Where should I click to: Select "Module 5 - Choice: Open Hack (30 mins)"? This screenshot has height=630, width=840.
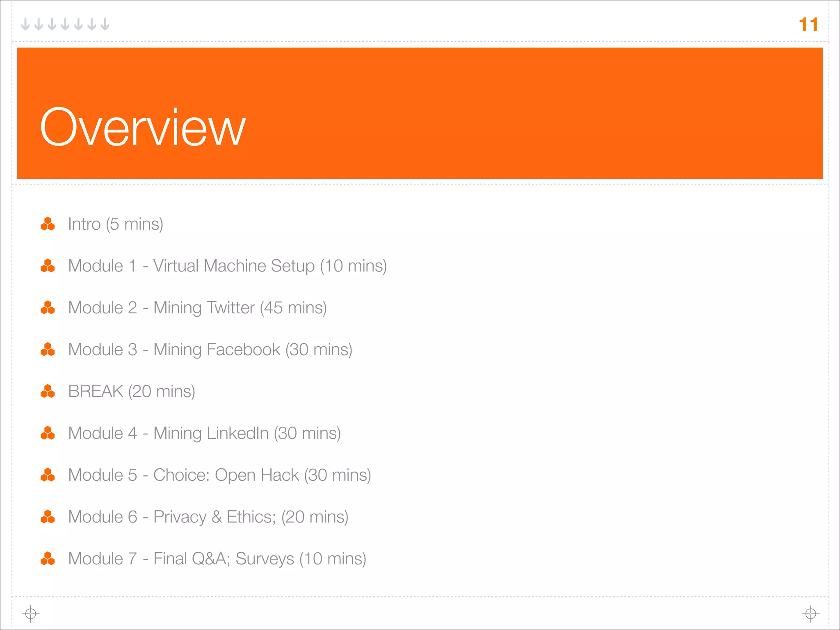220,475
